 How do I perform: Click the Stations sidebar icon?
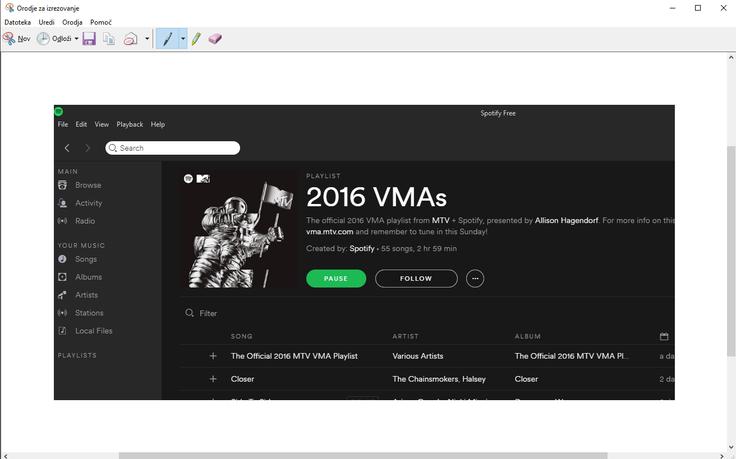pyautogui.click(x=62, y=313)
